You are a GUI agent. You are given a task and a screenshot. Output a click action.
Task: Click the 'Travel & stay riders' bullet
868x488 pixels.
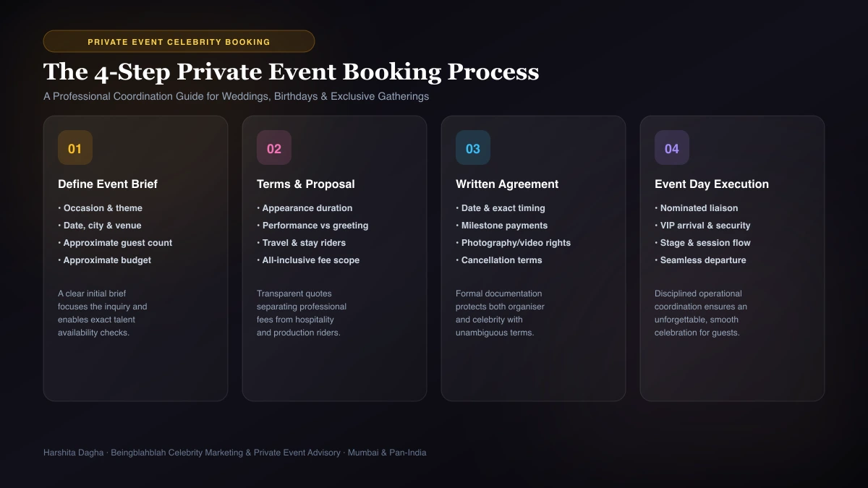click(x=302, y=243)
